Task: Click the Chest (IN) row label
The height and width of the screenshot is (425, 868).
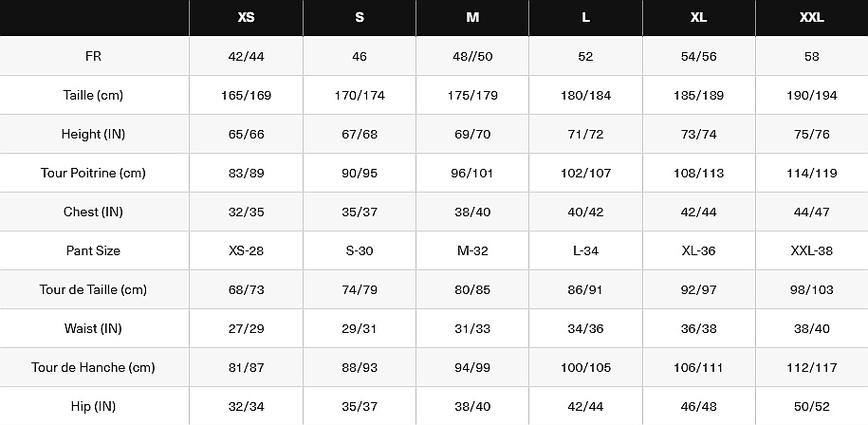Action: 93,212
